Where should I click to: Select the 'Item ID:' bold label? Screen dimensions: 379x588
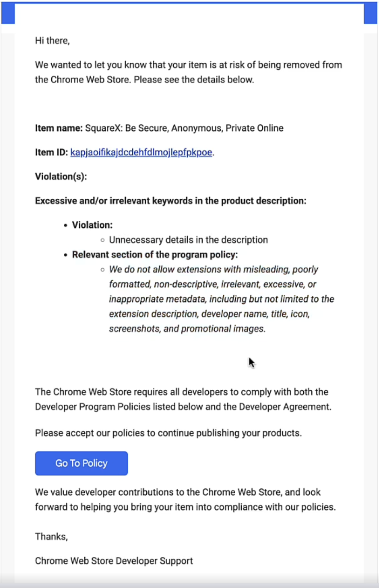pos(51,153)
